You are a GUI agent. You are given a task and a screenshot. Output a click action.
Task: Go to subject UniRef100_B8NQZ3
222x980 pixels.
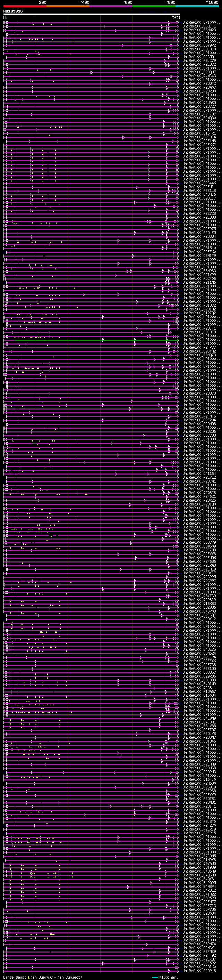(199, 355)
